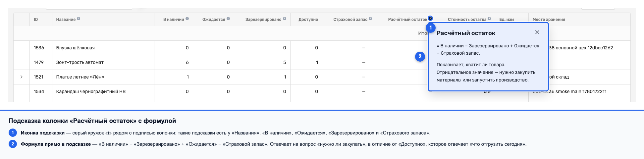
Task: Click info icon beside «Стоимость остатка» header
Action: [489, 19]
